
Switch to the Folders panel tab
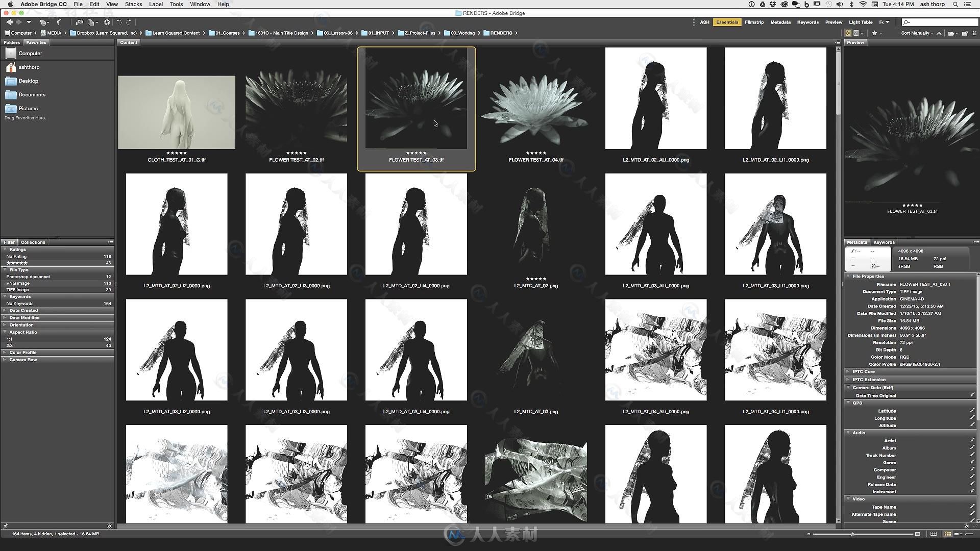tap(12, 42)
